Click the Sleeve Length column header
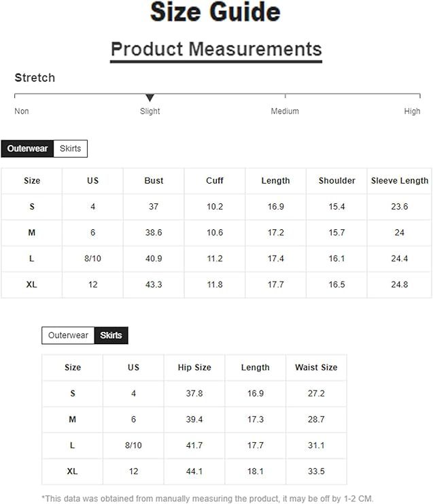 tap(399, 181)
